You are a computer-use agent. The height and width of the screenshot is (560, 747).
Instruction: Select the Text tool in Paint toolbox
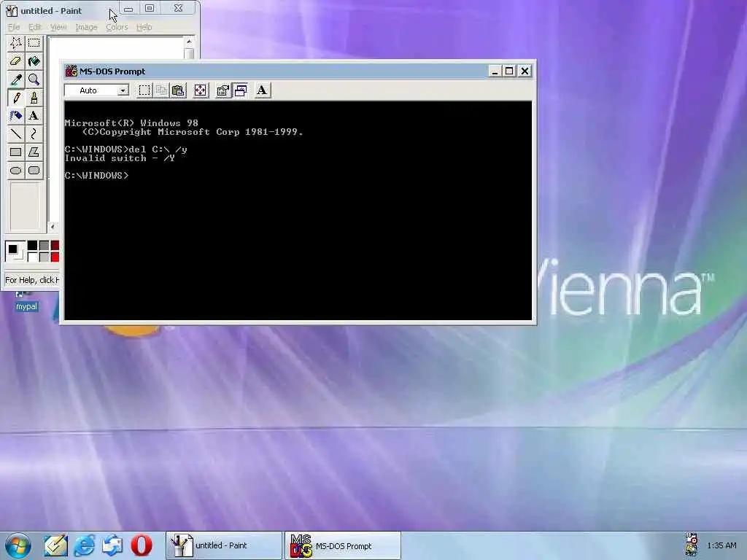(x=34, y=116)
